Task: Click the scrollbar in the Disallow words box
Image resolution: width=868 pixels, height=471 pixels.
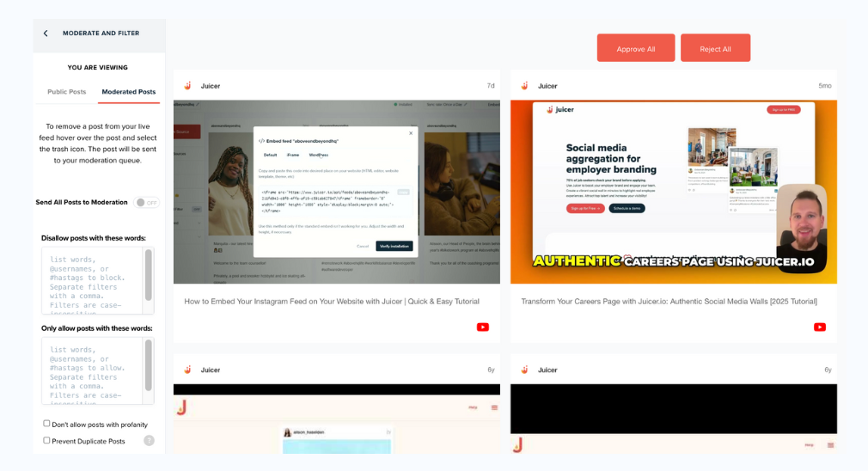Action: pyautogui.click(x=149, y=276)
